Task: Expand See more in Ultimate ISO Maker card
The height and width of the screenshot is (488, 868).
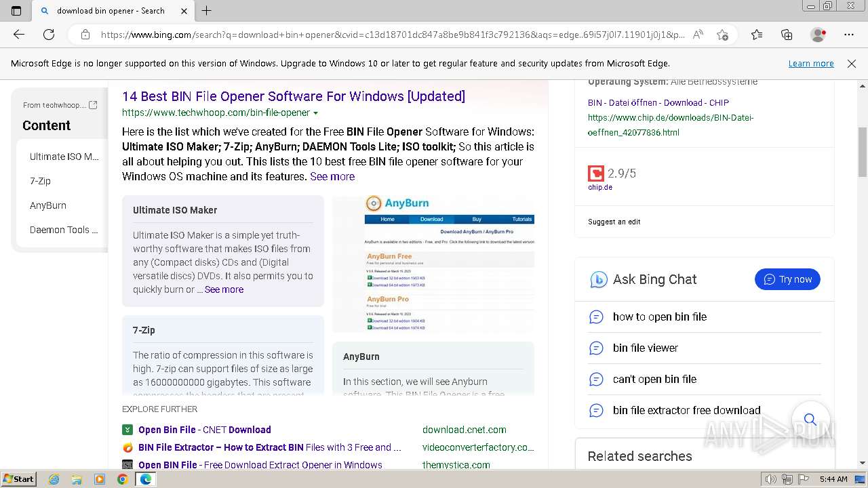Action: (224, 289)
